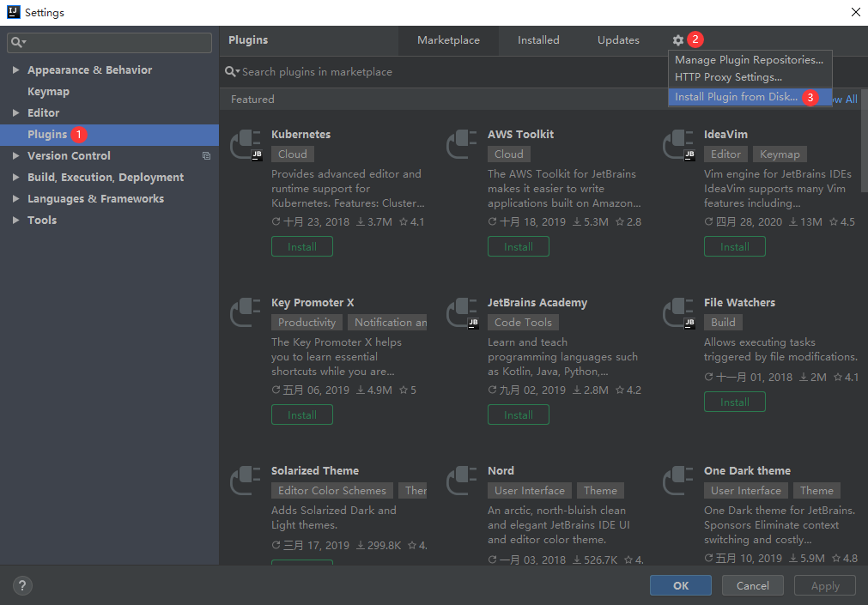The image size is (868, 605).
Task: Click the Code Tools tag under JetBrains Academy
Action: [x=523, y=323]
